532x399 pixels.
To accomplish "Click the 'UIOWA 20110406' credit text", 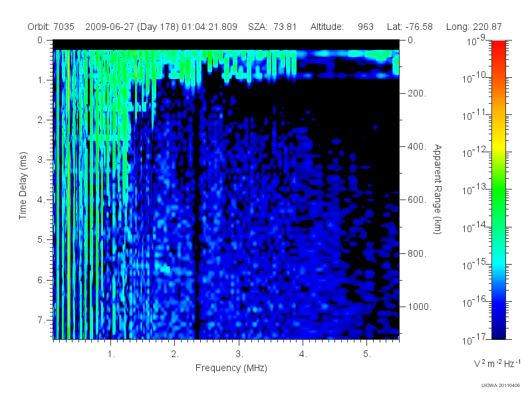I will tap(501, 386).
